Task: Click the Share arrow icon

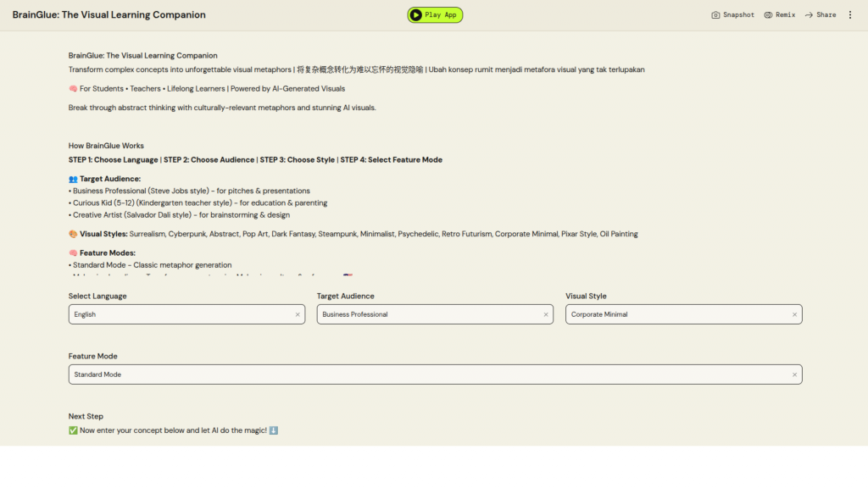Action: 809,15
